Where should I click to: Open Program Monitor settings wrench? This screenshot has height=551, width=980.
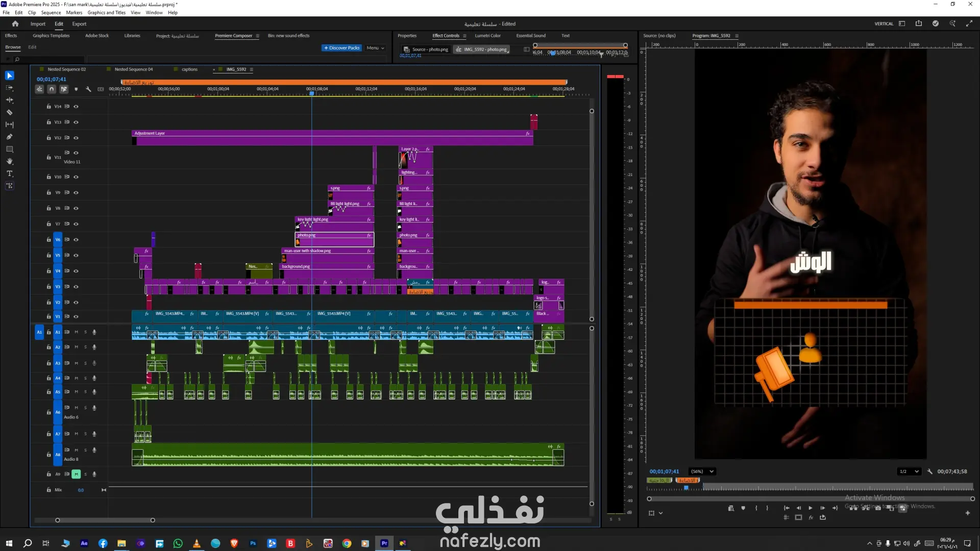(930, 471)
